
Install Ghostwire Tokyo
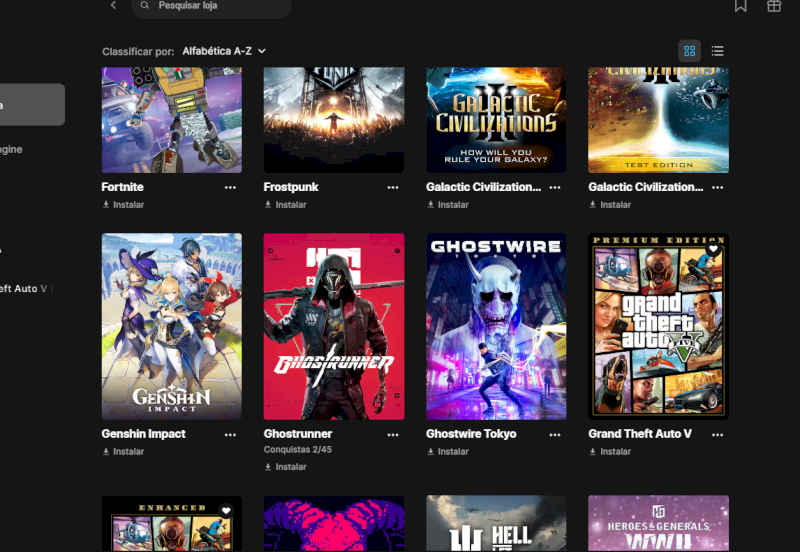[x=447, y=451]
